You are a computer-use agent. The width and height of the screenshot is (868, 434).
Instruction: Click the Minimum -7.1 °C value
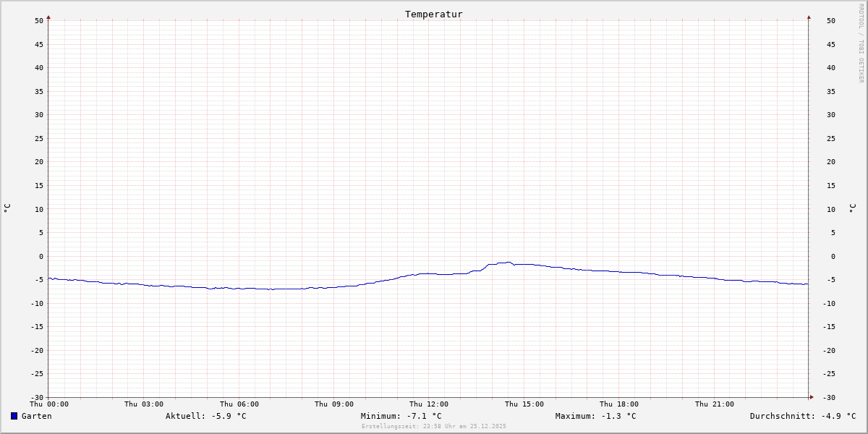point(401,416)
